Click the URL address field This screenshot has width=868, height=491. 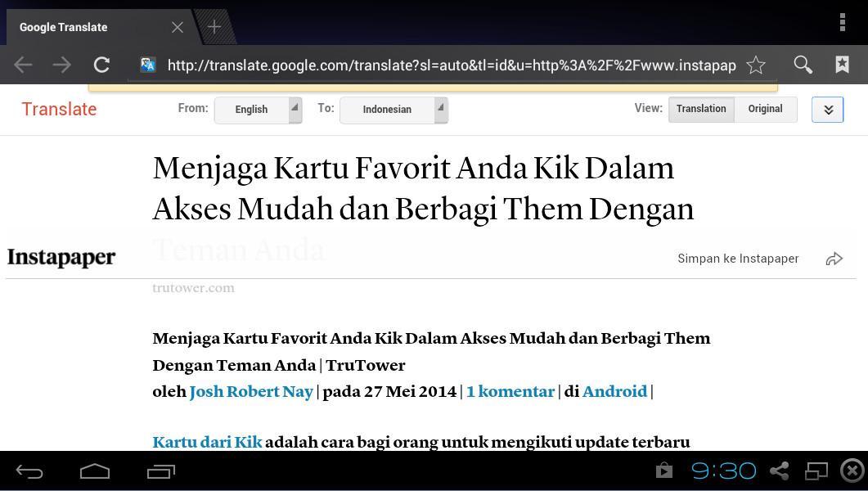[451, 65]
